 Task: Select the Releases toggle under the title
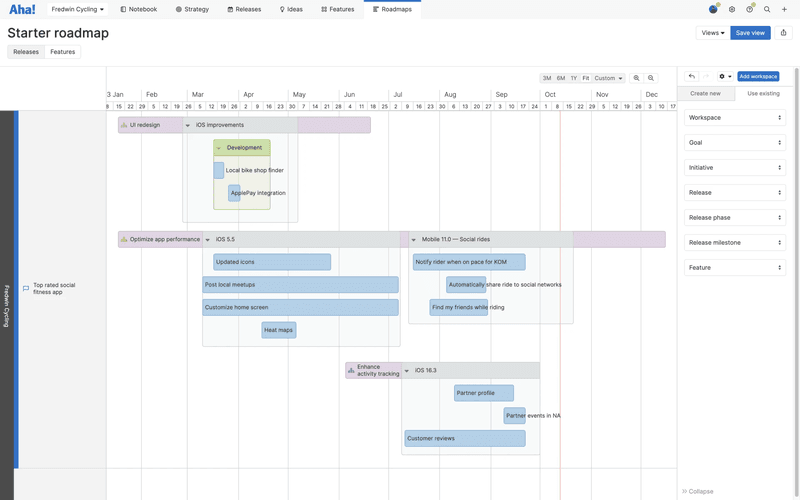(x=26, y=52)
